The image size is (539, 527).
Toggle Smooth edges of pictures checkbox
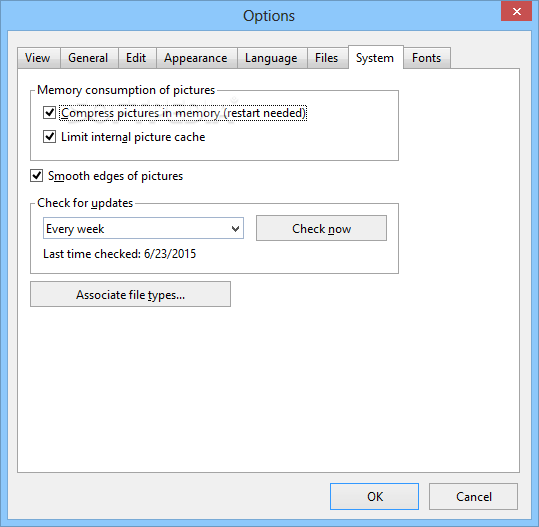click(36, 175)
